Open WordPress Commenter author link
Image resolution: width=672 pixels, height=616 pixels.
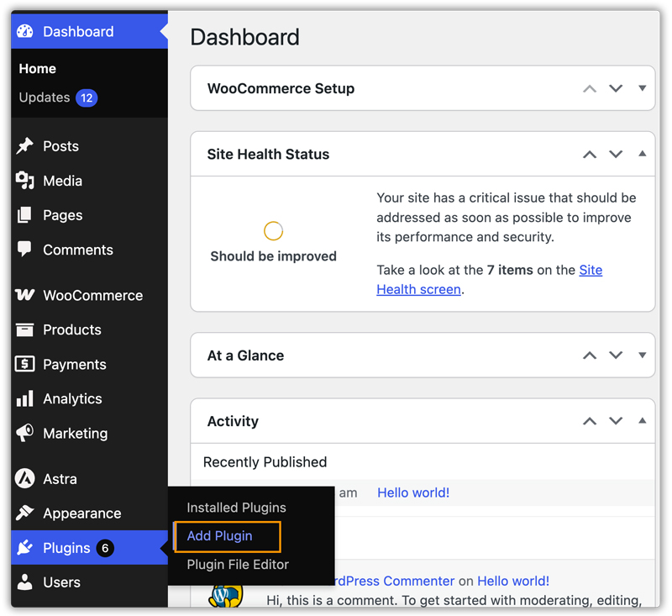[395, 581]
